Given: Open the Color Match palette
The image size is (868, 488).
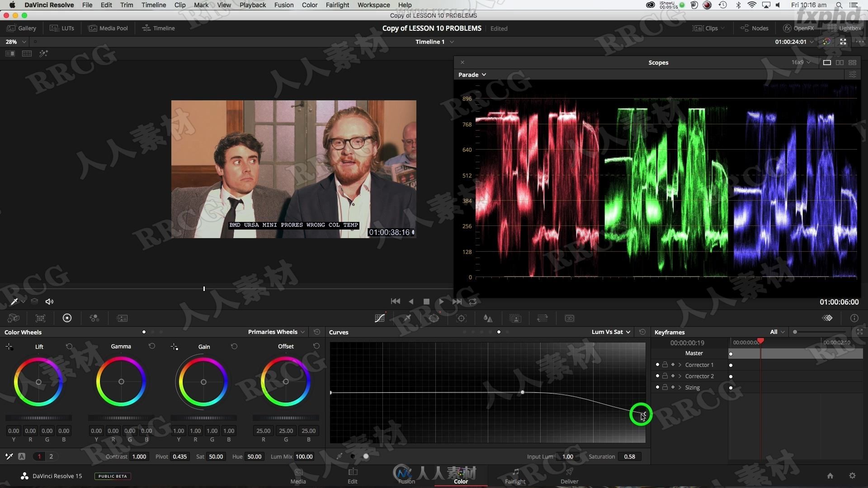Looking at the screenshot, I should click(x=40, y=318).
